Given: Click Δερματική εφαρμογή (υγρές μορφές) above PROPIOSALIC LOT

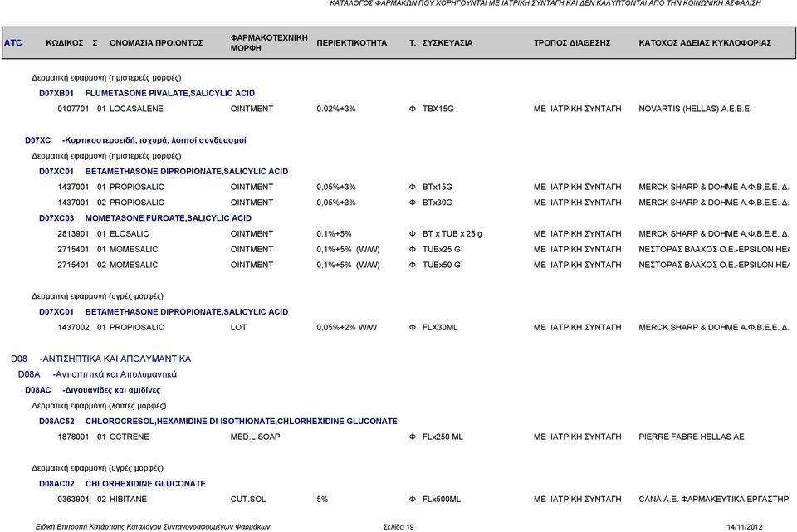Looking at the screenshot, I should coord(98,295).
